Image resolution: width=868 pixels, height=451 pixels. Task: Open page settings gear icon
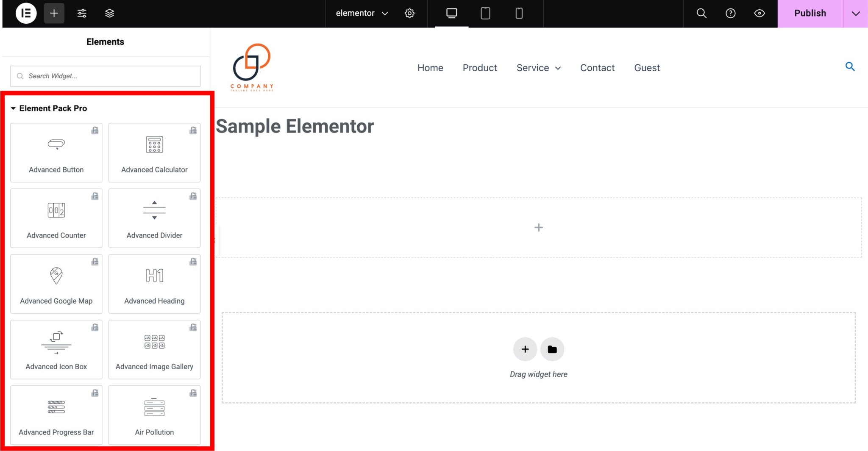pos(409,13)
